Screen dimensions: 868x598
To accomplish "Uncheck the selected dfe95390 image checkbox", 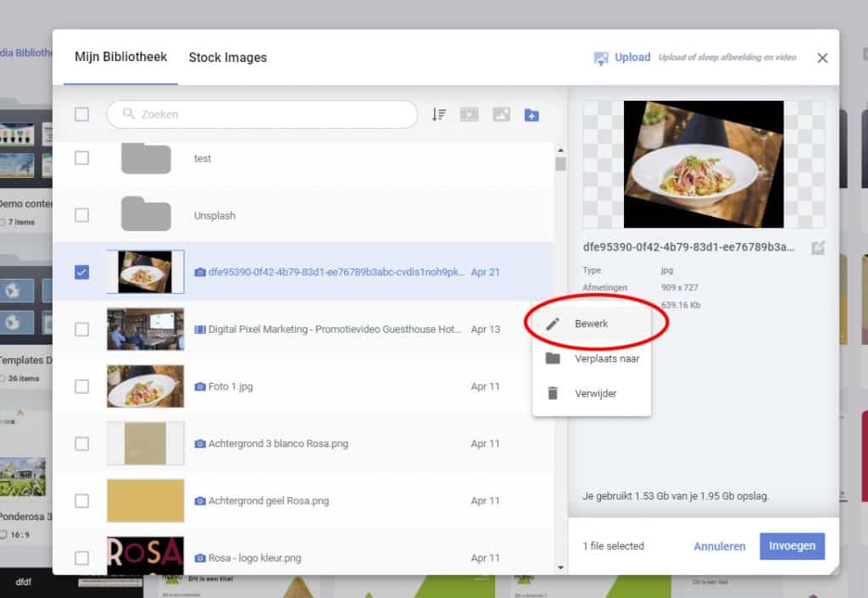I will pos(81,272).
